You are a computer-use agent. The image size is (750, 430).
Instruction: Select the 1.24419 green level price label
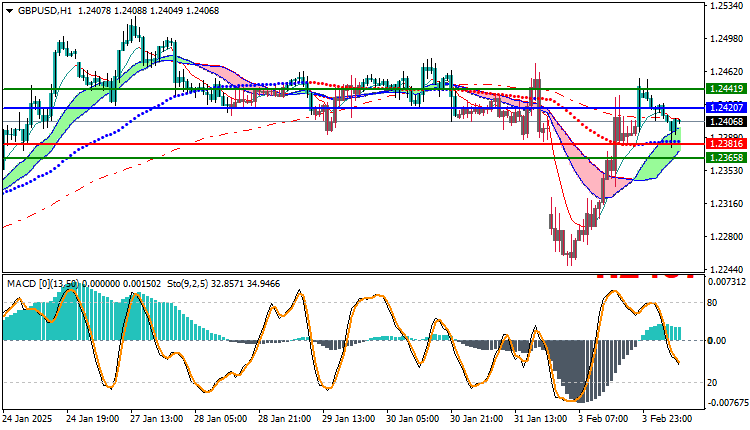click(727, 88)
